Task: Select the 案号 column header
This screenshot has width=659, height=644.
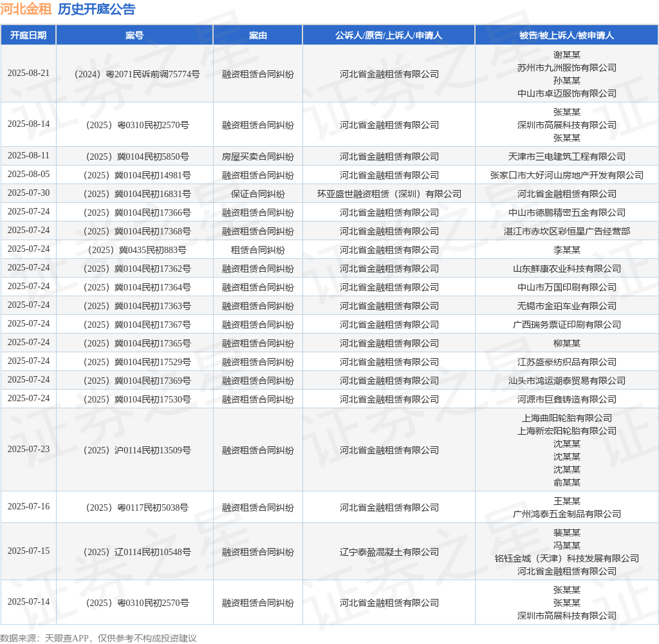Action: [x=135, y=35]
